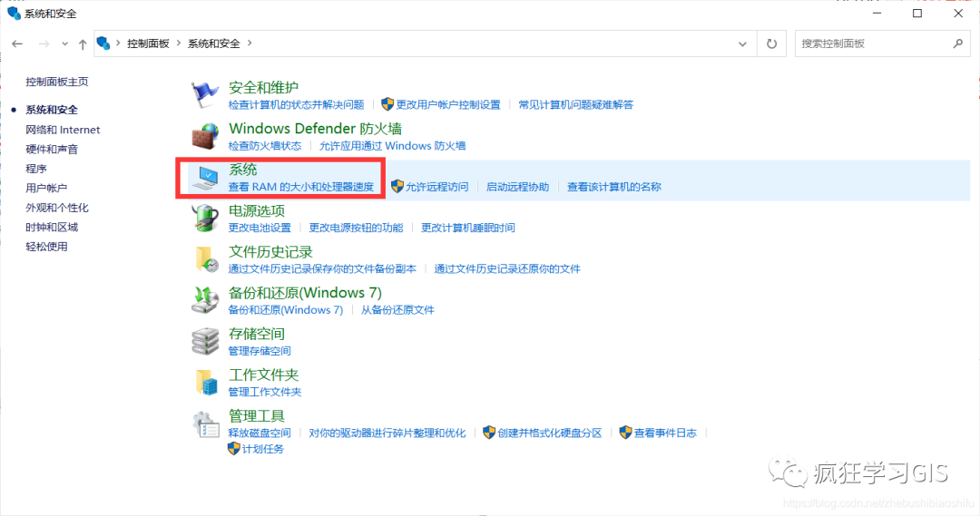Viewport: 980px width, 516px height.
Task: Expand chevron after 控制面板 in breadcrumb
Action: 179,44
